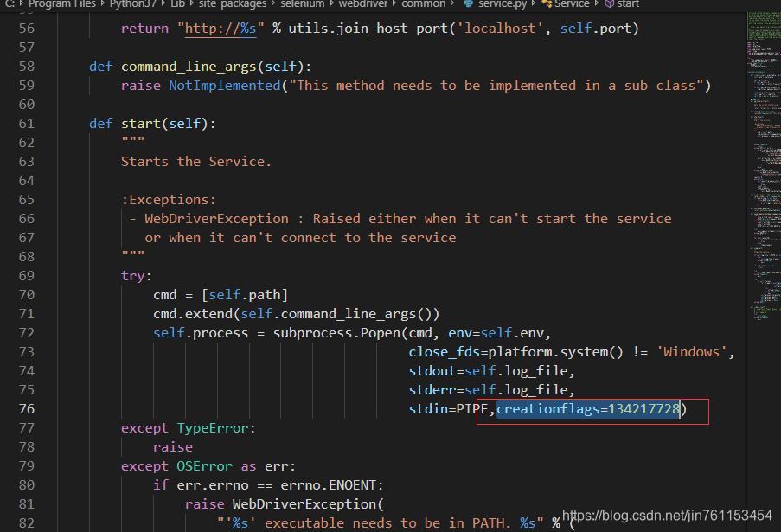Open the site-packages breadcrumb folder
The height and width of the screenshot is (532, 781).
[x=234, y=3]
